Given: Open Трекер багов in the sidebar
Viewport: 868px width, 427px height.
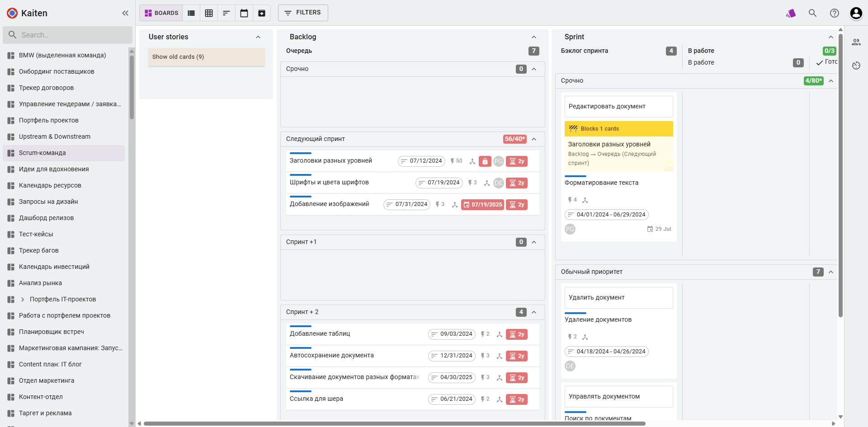Looking at the screenshot, I should point(39,250).
